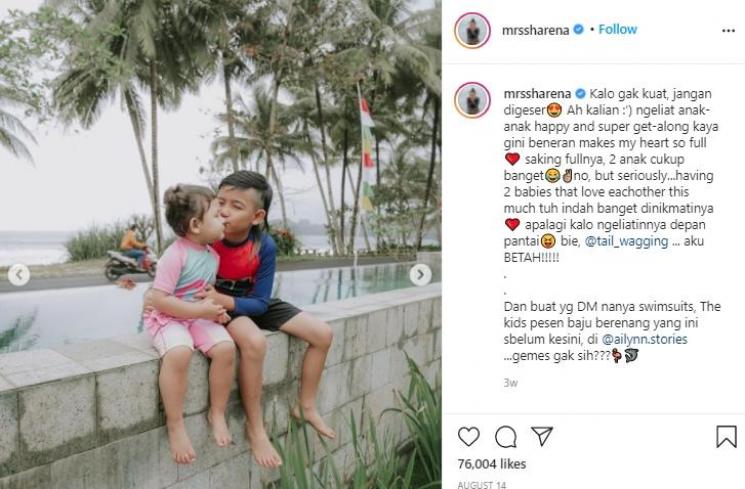Image resolution: width=745 pixels, height=489 pixels.
Task: Open the three-dot more options menu
Action: (x=728, y=30)
